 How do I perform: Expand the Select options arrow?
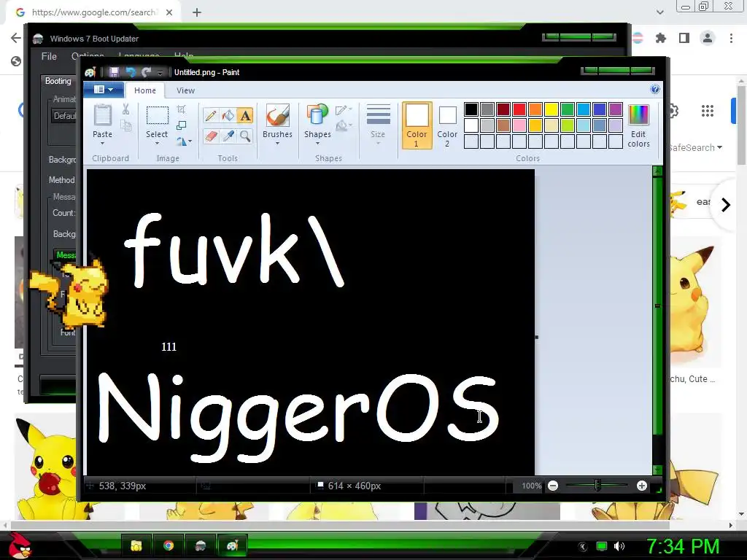tap(157, 144)
